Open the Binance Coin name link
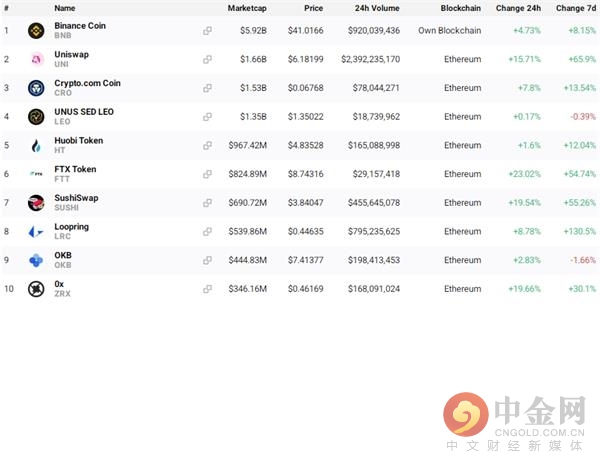This screenshot has width=600, height=464. coord(80,26)
